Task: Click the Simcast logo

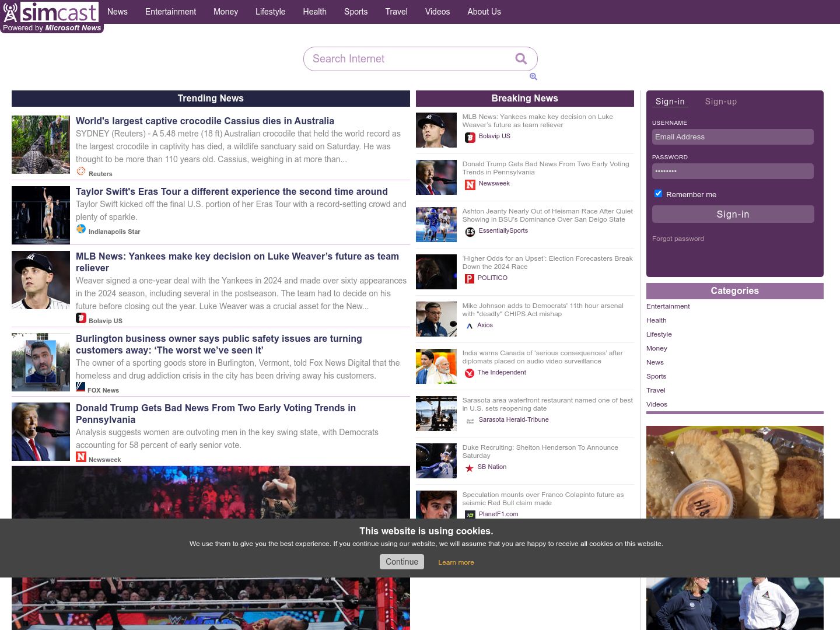Action: coord(51,12)
